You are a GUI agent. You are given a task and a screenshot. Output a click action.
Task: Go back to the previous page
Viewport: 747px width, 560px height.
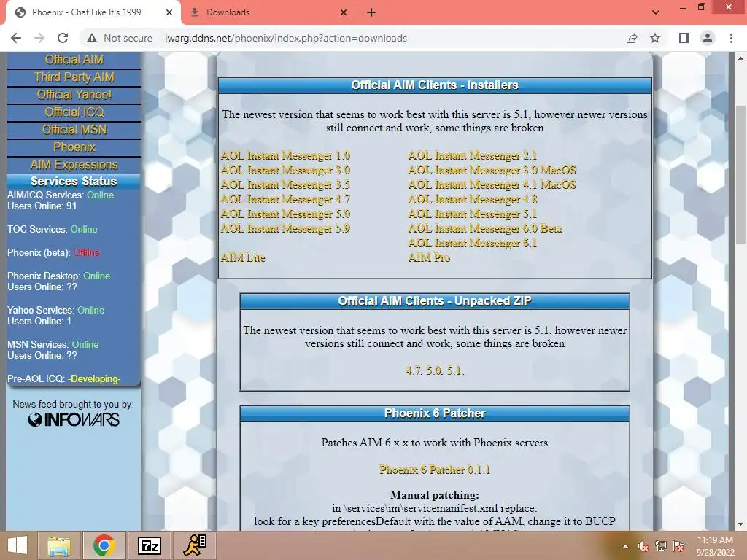pos(16,38)
